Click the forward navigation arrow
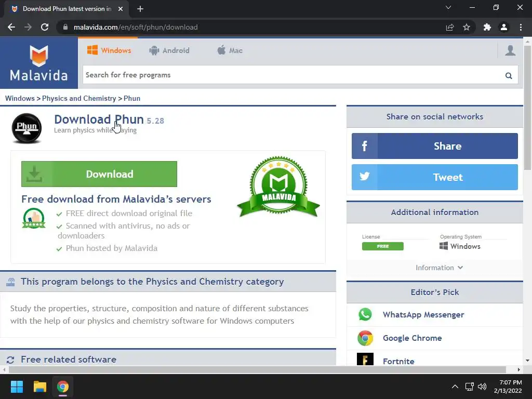The height and width of the screenshot is (399, 532). [28, 27]
